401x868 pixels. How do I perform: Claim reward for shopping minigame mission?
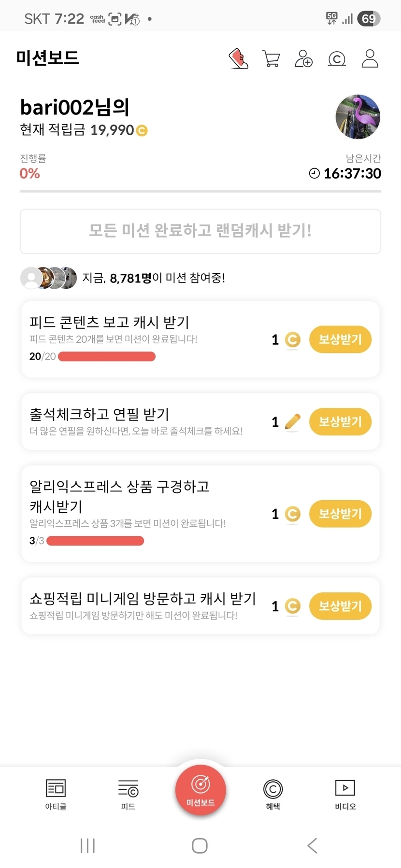[340, 606]
